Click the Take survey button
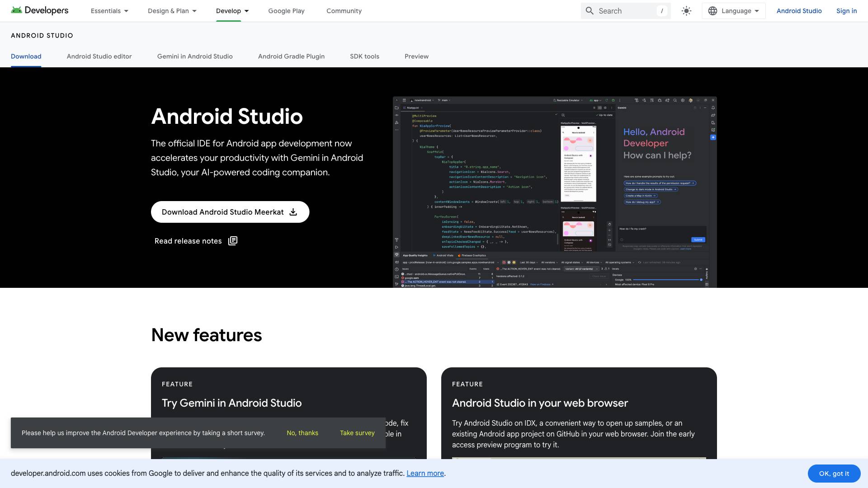The width and height of the screenshot is (868, 488). 357,433
